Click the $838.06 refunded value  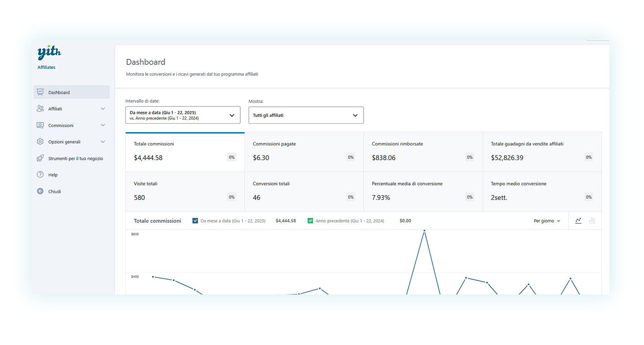click(384, 158)
